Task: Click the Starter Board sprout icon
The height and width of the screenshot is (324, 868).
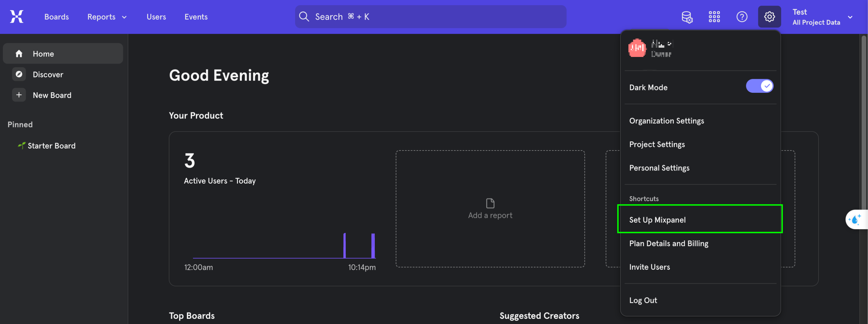Action: pyautogui.click(x=21, y=145)
